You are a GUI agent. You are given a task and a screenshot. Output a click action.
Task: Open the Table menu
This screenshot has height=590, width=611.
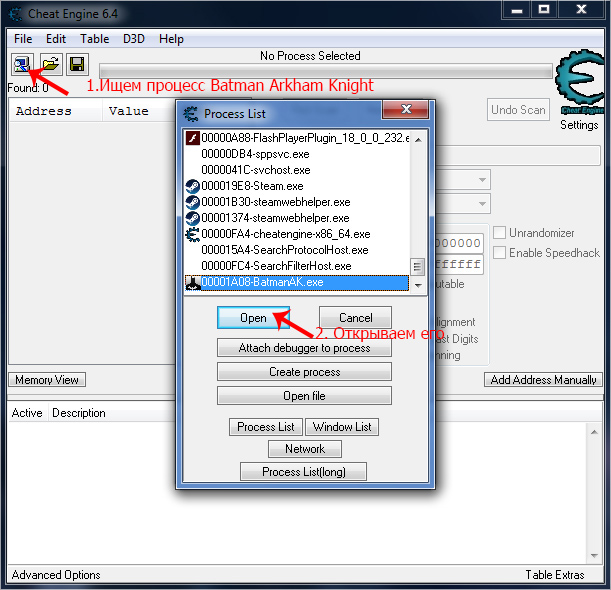pyautogui.click(x=95, y=39)
